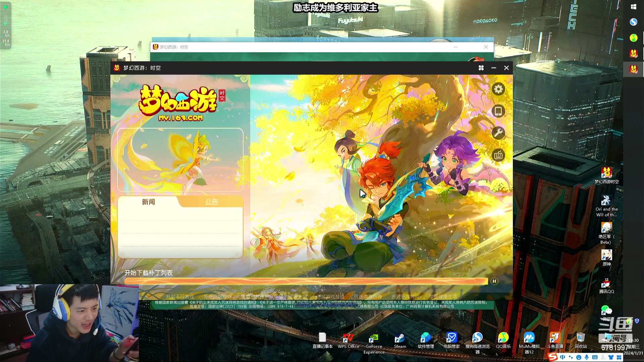
Task: Open the 梦幻西游时空 desktop shortcut
Action: pos(606,176)
